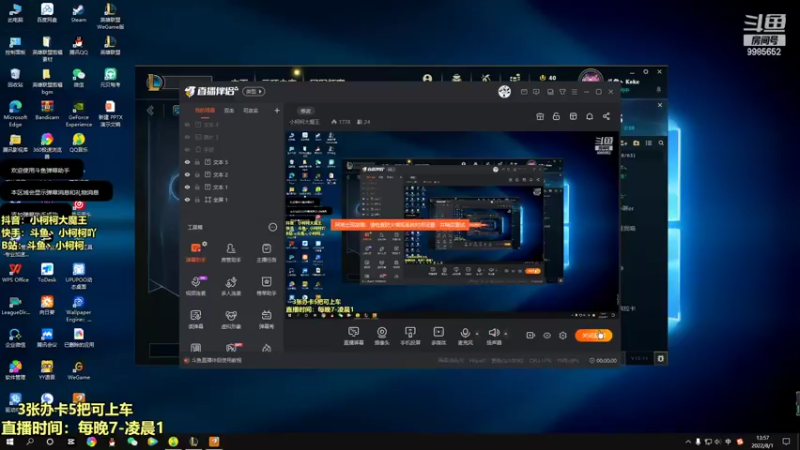
Task: Open the settings gear icon beside 关闭直播
Action: coord(563,335)
